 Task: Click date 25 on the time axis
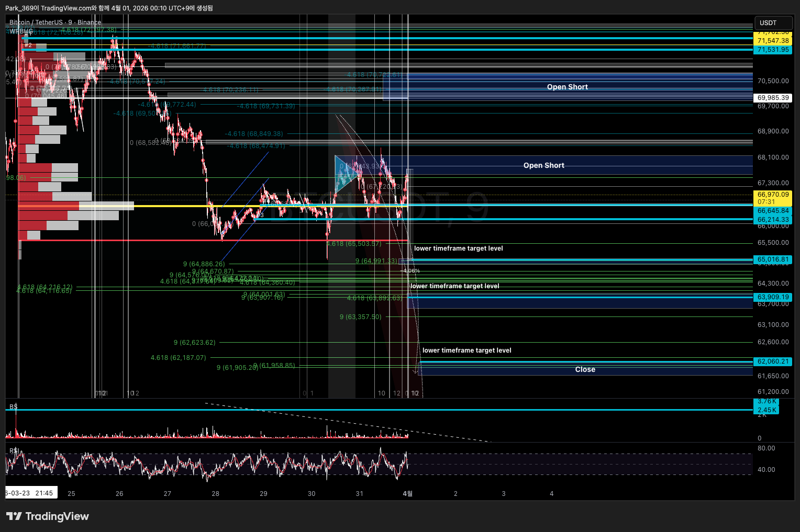tap(71, 494)
